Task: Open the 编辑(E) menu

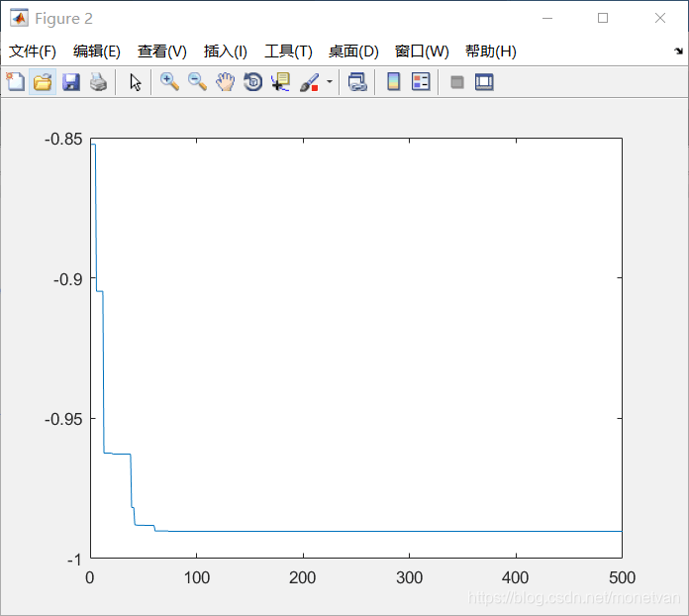Action: tap(97, 51)
